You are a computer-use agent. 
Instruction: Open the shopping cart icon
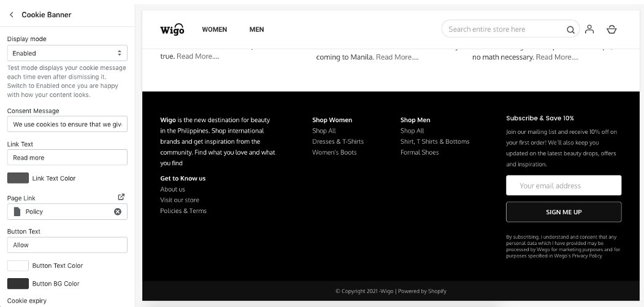tap(611, 29)
